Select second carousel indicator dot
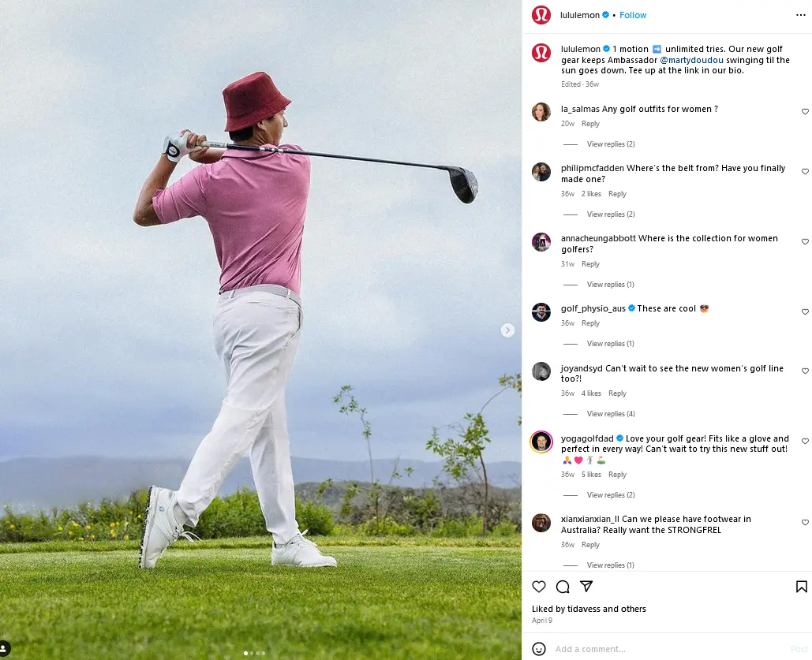This screenshot has width=812, height=660. [x=252, y=653]
